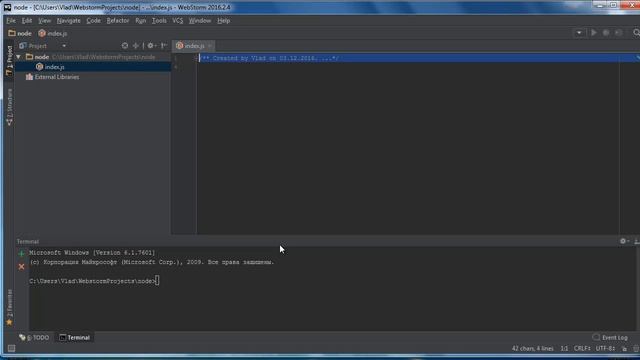Click the inspection indicator at editor top-right
Image resolution: width=640 pixels, height=360 pixels.
click(638, 58)
